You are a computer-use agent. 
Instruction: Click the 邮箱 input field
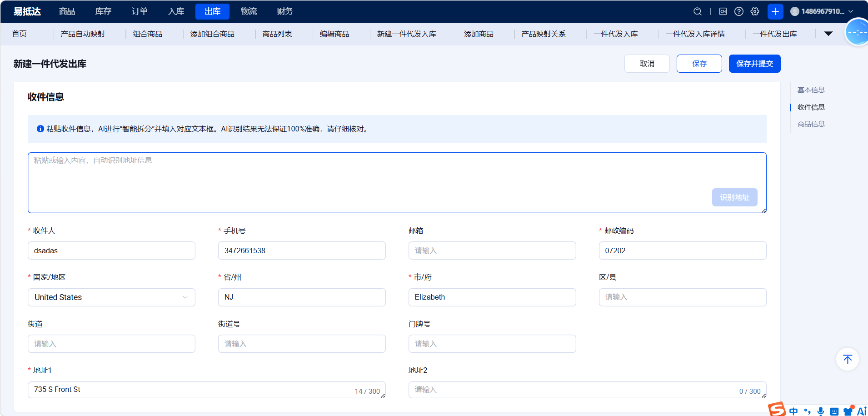pos(492,251)
